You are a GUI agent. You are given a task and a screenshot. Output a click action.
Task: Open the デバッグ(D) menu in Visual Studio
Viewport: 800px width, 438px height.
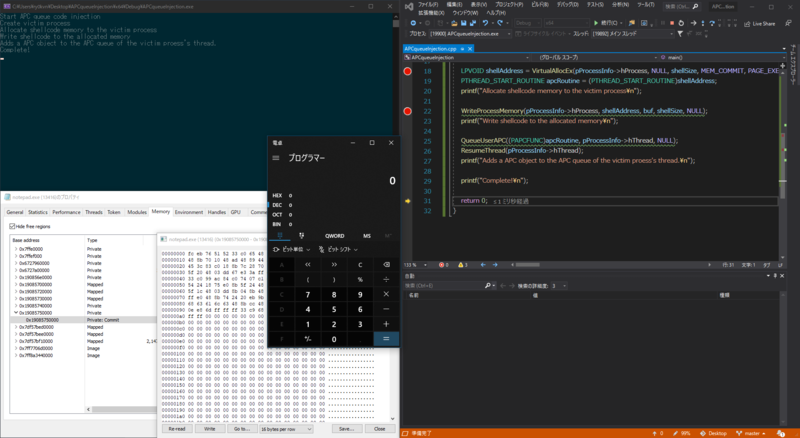(x=567, y=5)
